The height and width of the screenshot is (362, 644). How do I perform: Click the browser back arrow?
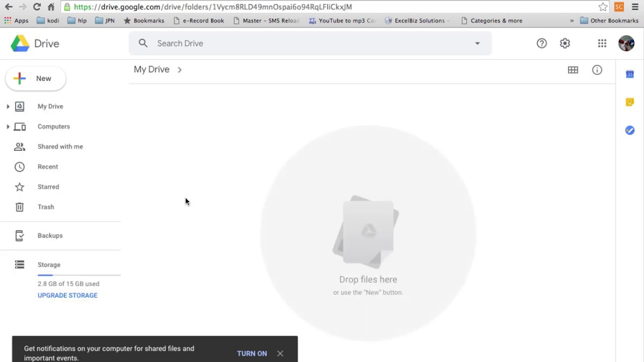(x=9, y=7)
